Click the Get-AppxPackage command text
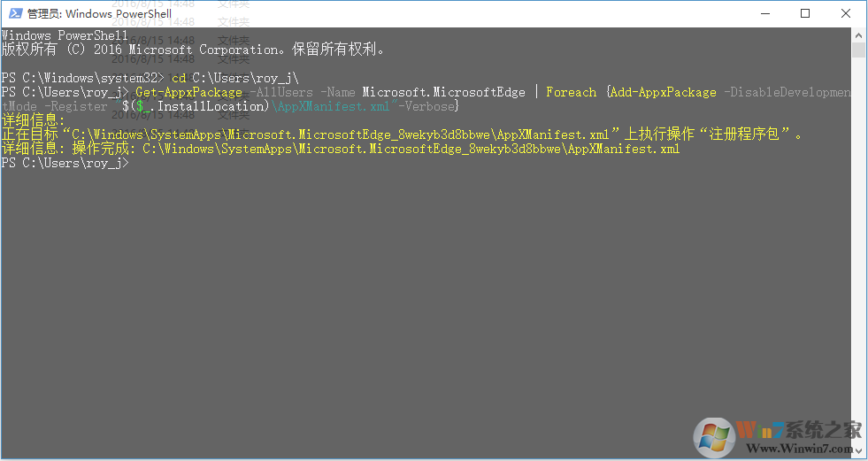868x461 pixels. (189, 92)
